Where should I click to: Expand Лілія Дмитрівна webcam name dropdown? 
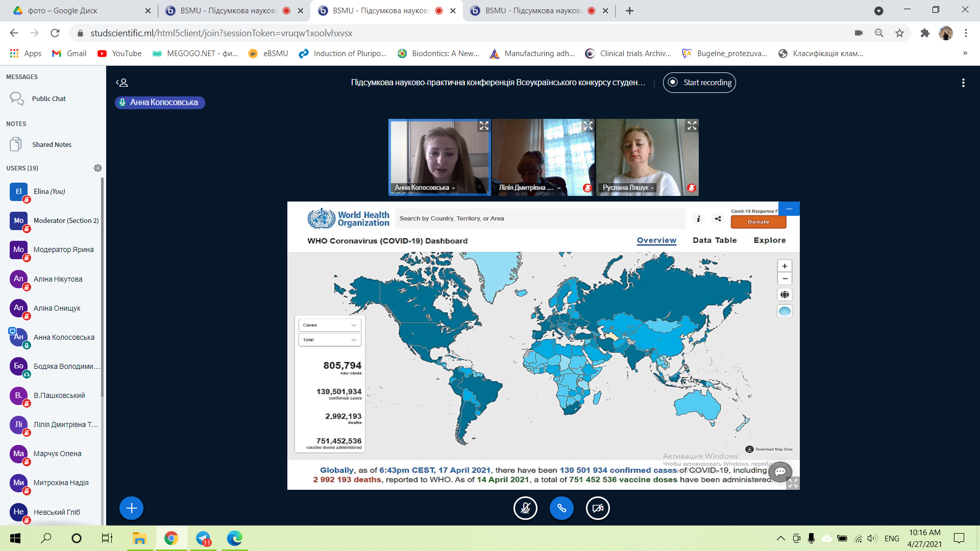530,188
